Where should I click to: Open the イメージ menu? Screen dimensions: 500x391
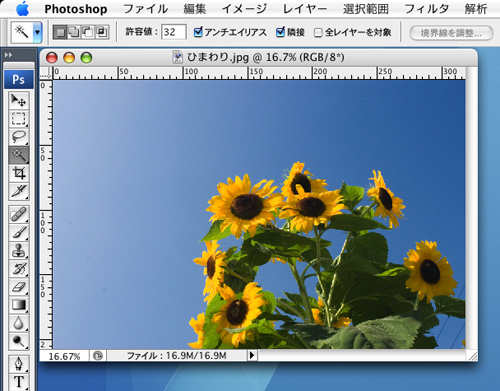pyautogui.click(x=244, y=9)
